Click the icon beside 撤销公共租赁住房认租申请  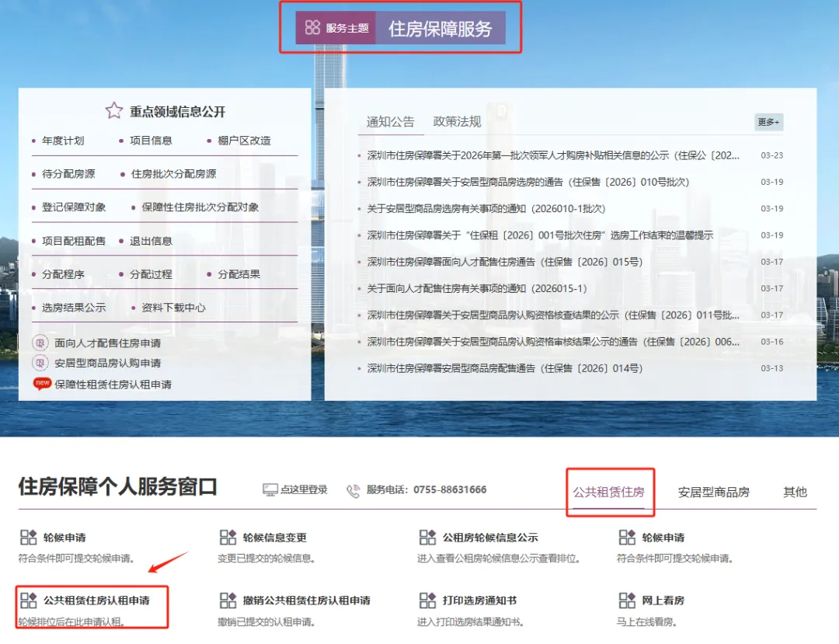[x=228, y=600]
